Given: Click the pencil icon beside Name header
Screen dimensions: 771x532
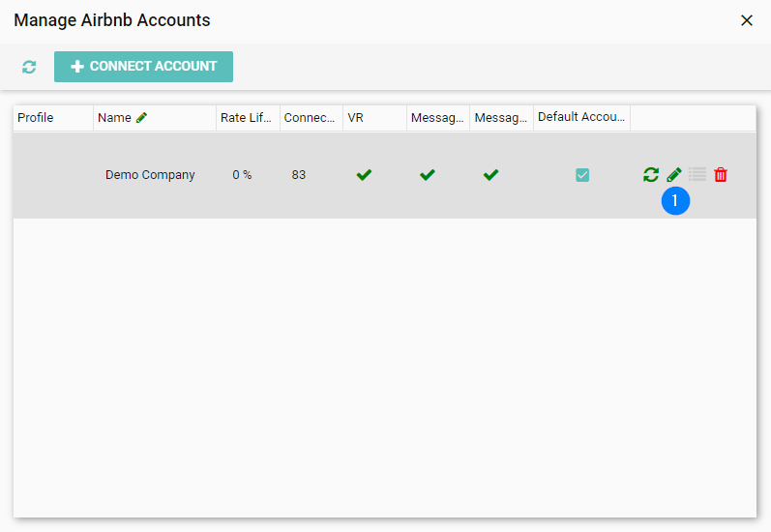Looking at the screenshot, I should [x=142, y=118].
